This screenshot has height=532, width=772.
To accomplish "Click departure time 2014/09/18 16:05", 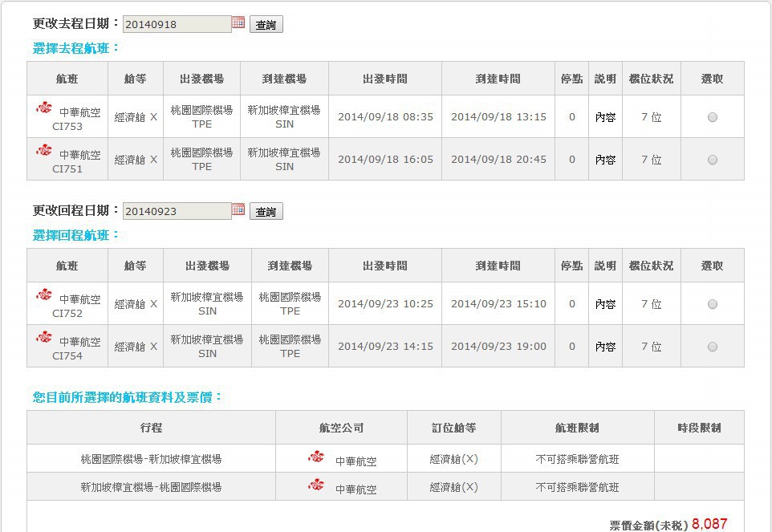I will tap(385, 160).
